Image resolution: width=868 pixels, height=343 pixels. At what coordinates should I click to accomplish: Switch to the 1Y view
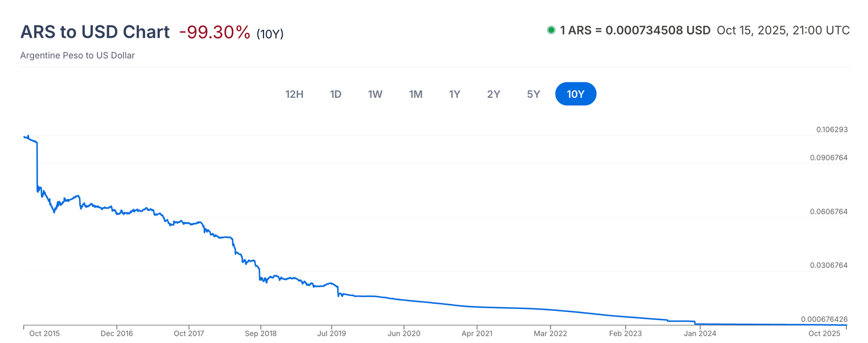point(454,94)
